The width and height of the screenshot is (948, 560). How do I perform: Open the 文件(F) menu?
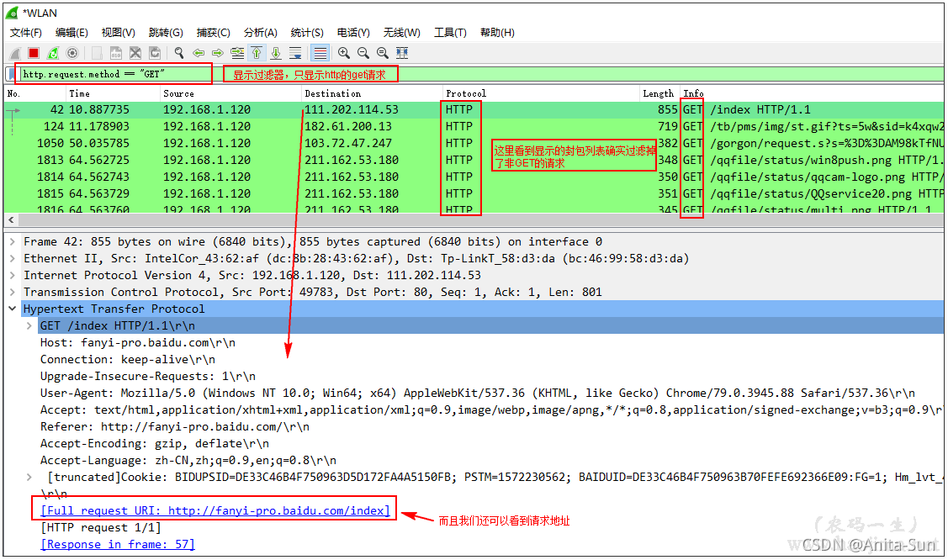tap(25, 33)
